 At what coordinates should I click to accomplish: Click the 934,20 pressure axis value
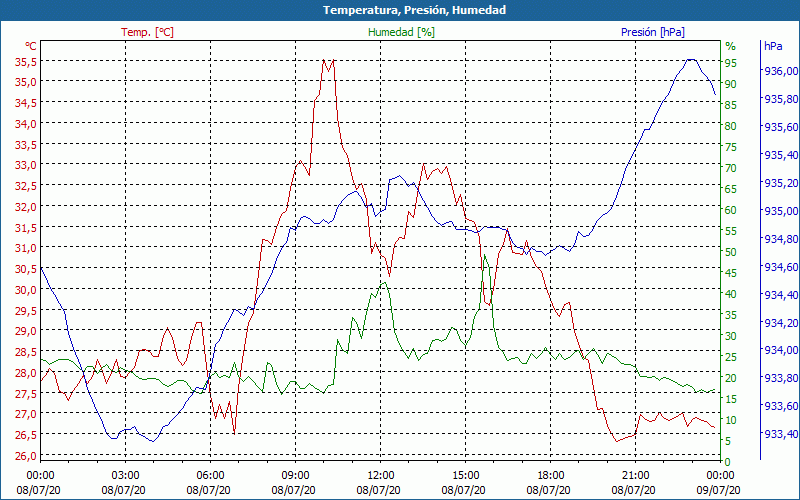pyautogui.click(x=781, y=322)
